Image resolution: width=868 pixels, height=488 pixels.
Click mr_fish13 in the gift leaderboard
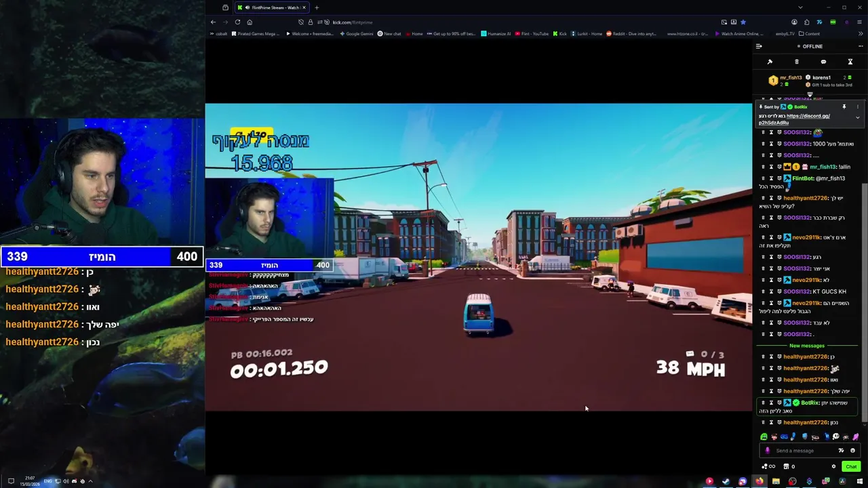[791, 77]
